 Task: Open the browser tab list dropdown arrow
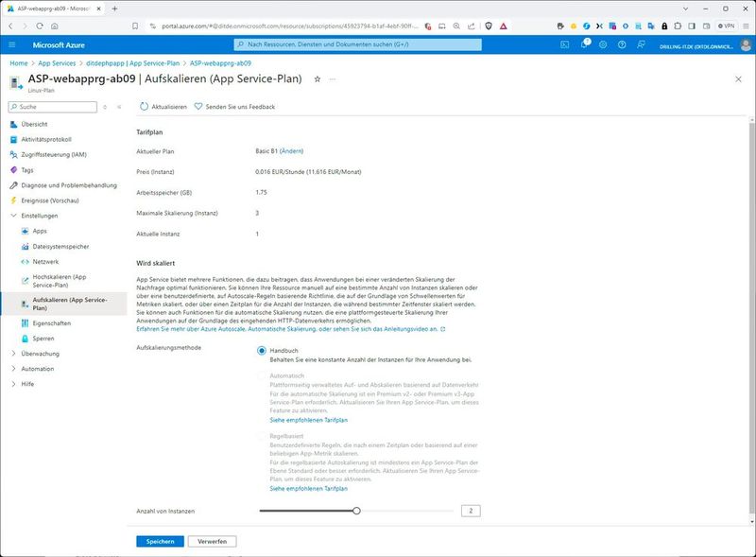point(686,9)
